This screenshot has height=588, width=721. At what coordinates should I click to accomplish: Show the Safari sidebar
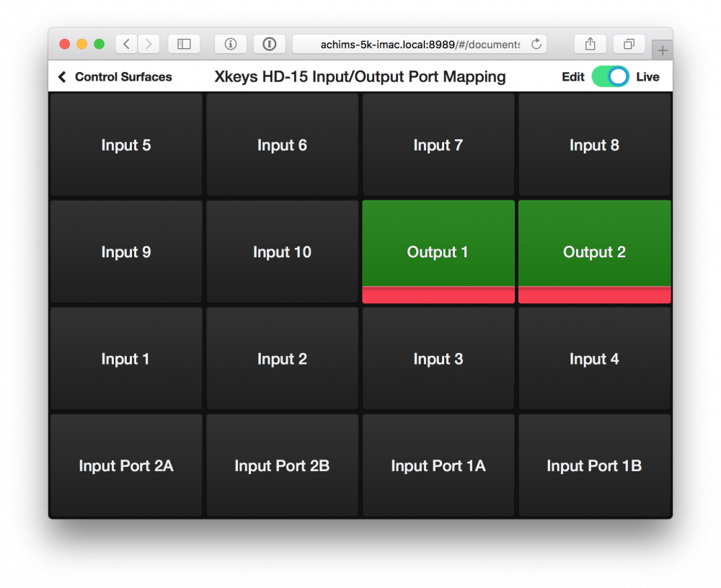pos(184,44)
